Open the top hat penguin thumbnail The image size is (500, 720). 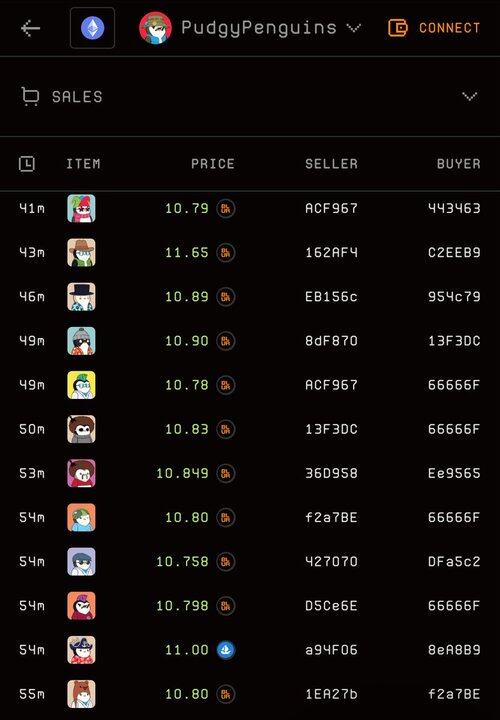tap(81, 297)
